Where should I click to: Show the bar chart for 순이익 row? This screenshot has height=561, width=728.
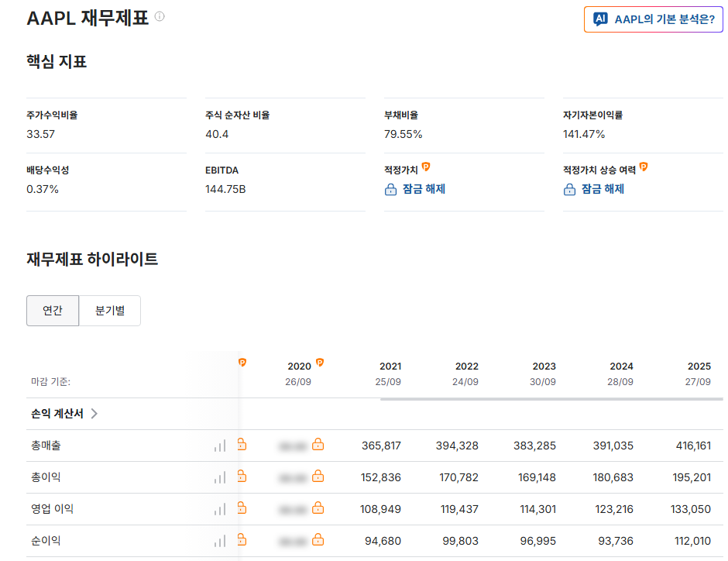[x=220, y=541]
